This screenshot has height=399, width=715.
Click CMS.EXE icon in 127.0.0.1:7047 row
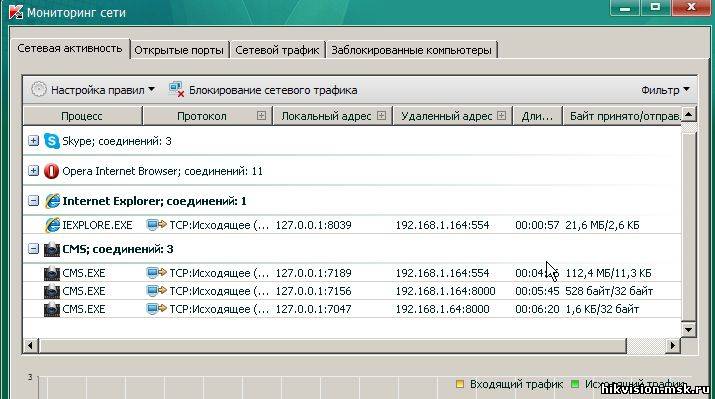coord(52,309)
